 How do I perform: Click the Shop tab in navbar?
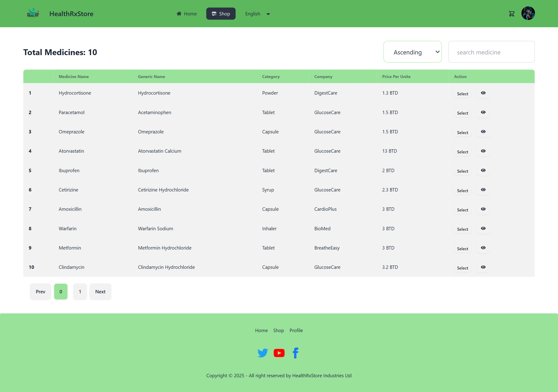[221, 14]
